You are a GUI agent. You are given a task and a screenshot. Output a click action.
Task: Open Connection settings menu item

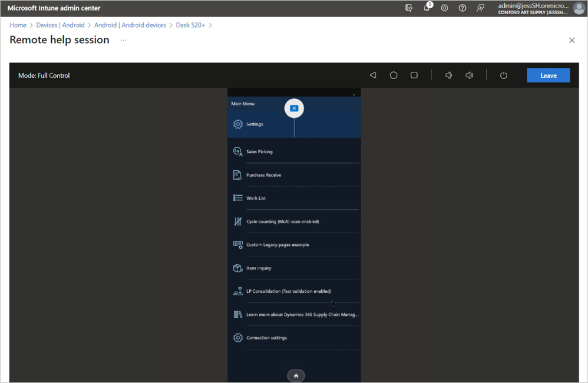294,338
